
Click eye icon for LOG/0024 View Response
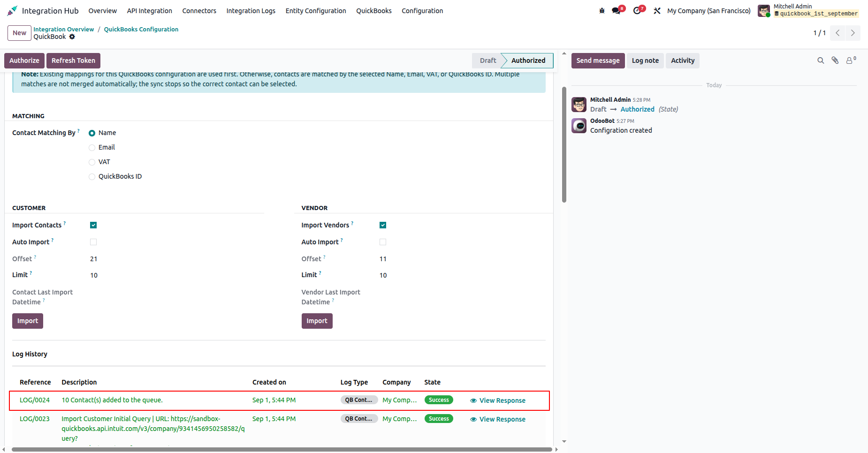tap(473, 400)
